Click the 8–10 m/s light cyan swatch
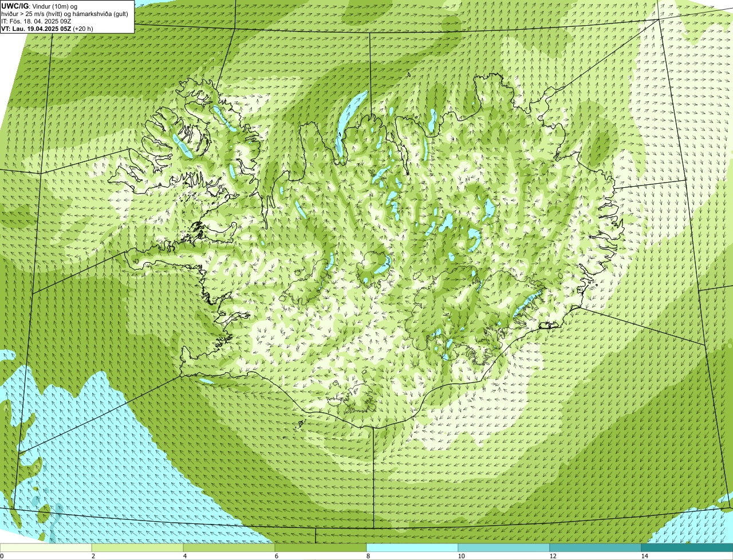The width and height of the screenshot is (733, 560). pos(412,547)
